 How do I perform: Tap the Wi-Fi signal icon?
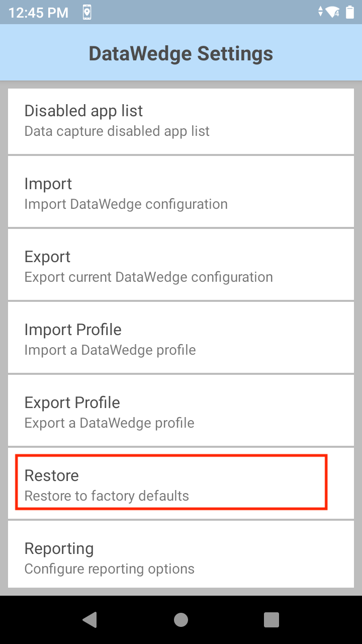point(332,13)
